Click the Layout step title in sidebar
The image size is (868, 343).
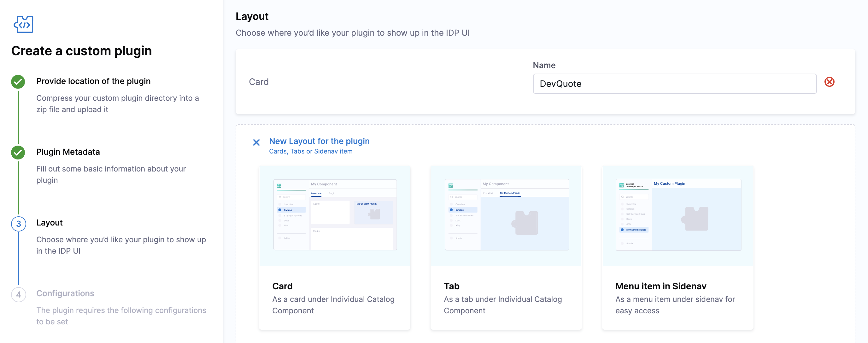click(50, 223)
